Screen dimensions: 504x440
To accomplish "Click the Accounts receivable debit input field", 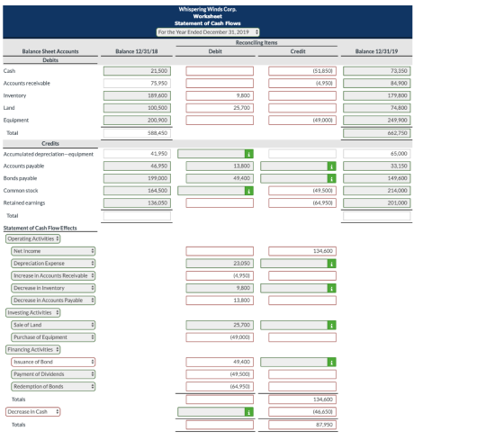I will pos(220,84).
